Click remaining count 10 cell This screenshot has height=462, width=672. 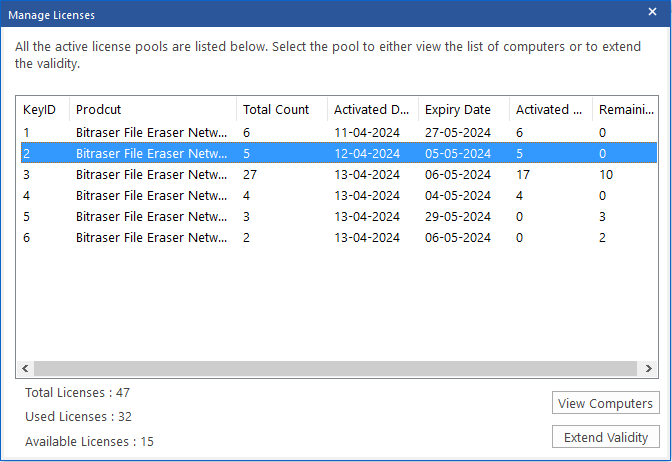[x=606, y=174]
